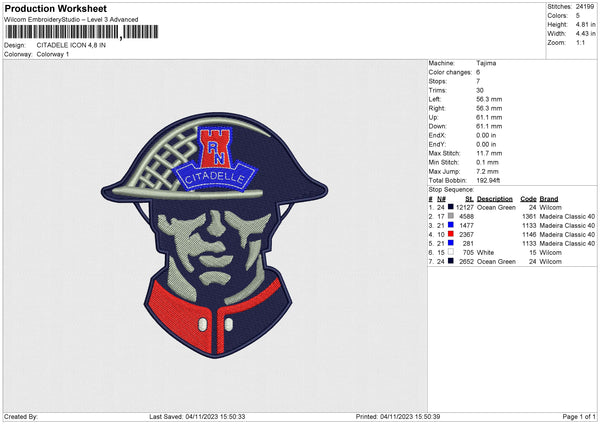
Task: Click the 'Right:' measurement label
Action: point(437,108)
